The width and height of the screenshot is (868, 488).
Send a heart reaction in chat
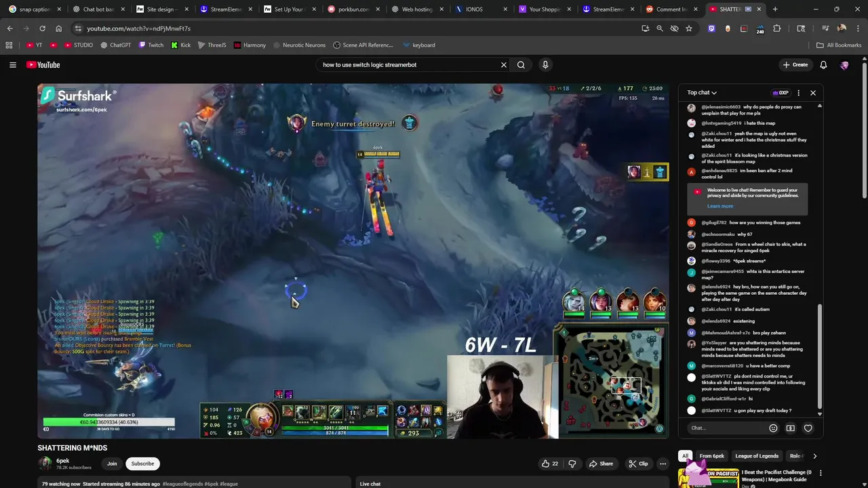tap(808, 428)
